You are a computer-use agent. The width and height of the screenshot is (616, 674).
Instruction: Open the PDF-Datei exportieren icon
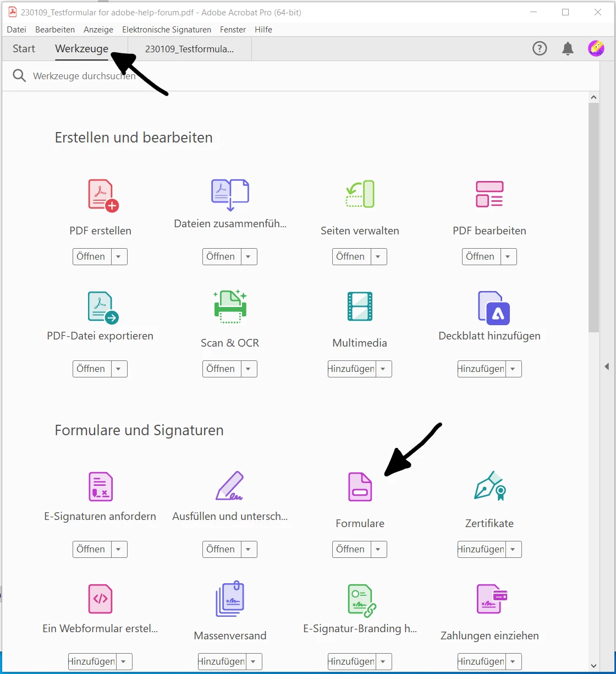103,308
